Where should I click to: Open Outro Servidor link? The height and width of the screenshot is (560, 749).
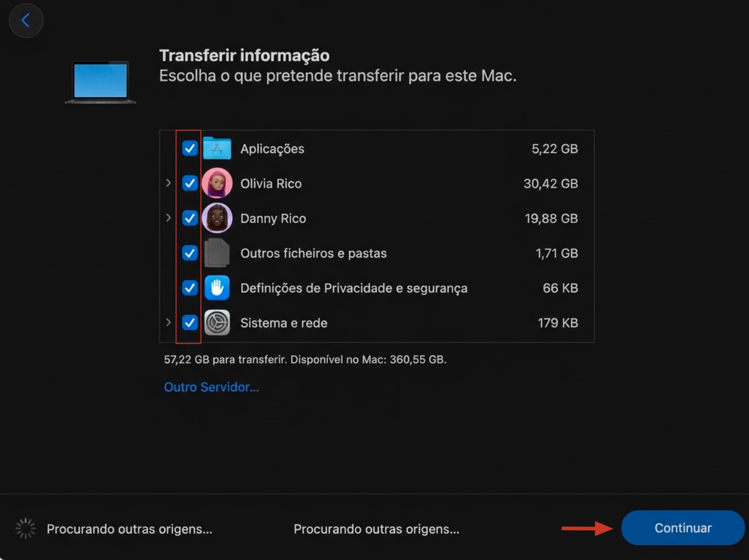click(x=212, y=387)
